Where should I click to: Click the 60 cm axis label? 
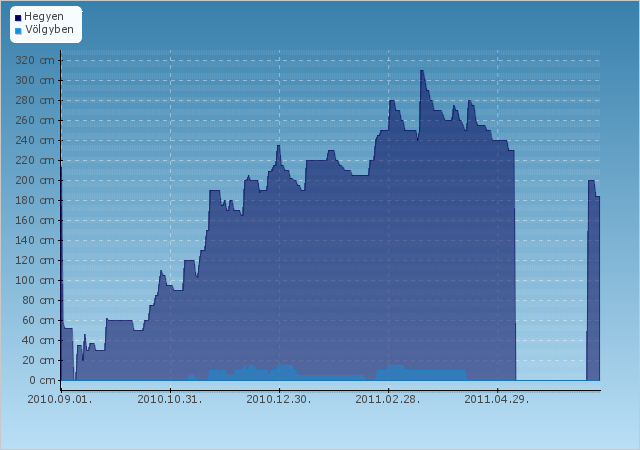(x=38, y=321)
